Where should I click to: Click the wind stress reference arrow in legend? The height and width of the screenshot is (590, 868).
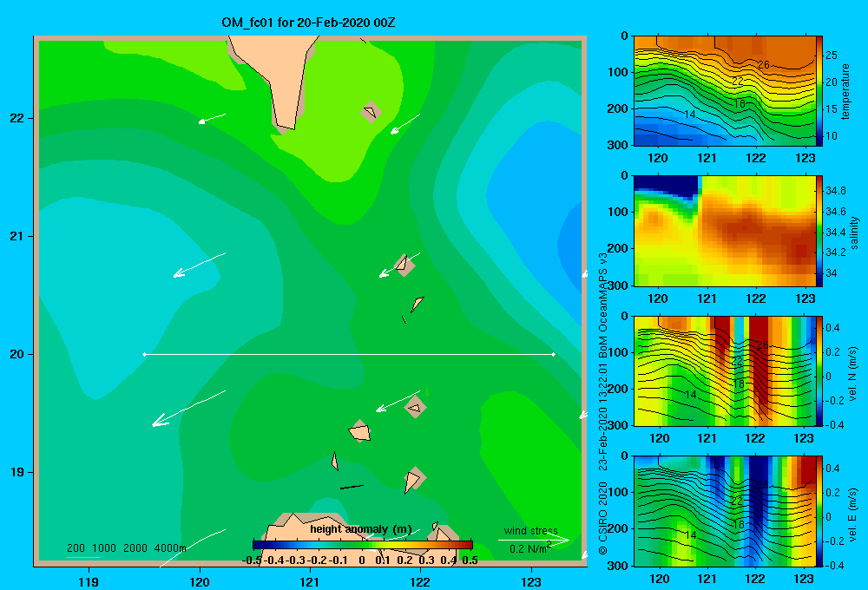533,540
